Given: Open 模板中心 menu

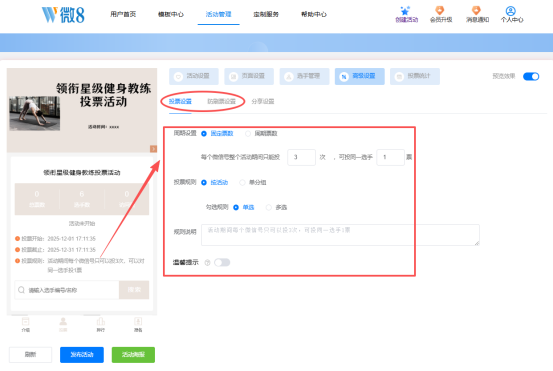Looking at the screenshot, I should [171, 14].
